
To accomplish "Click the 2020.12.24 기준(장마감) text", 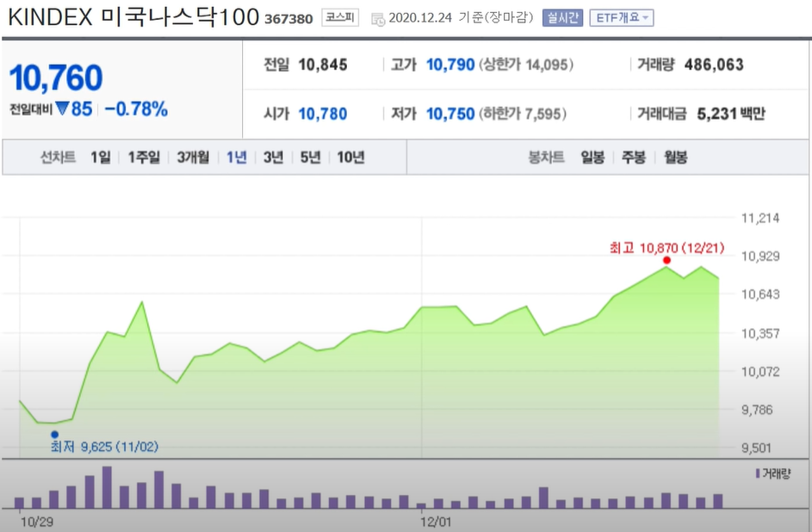I will 461,18.
